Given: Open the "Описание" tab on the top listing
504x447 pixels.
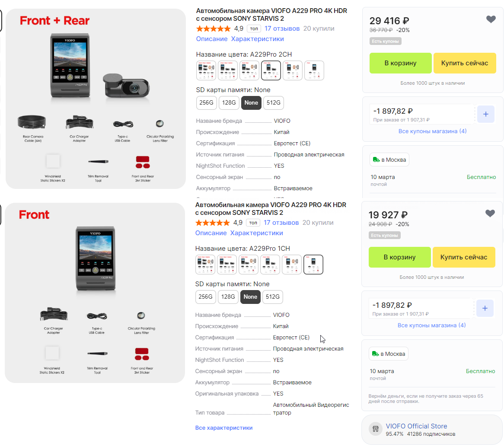Looking at the screenshot, I should [x=211, y=39].
